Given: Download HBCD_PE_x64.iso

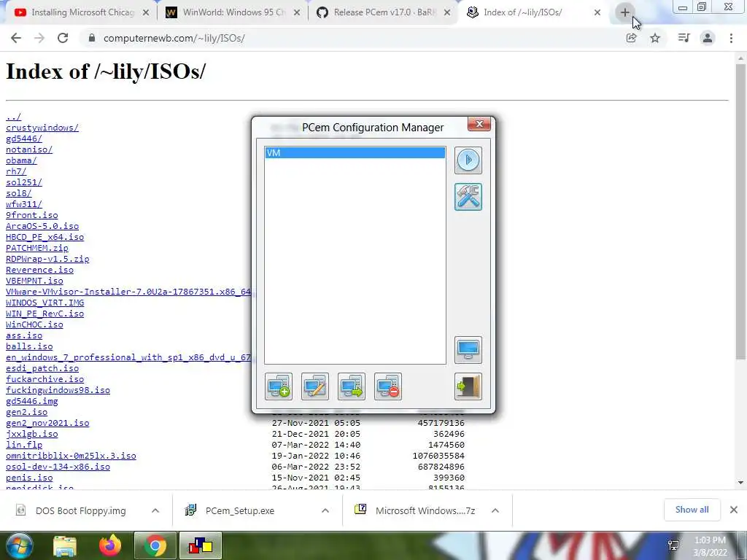Looking at the screenshot, I should (x=44, y=237).
